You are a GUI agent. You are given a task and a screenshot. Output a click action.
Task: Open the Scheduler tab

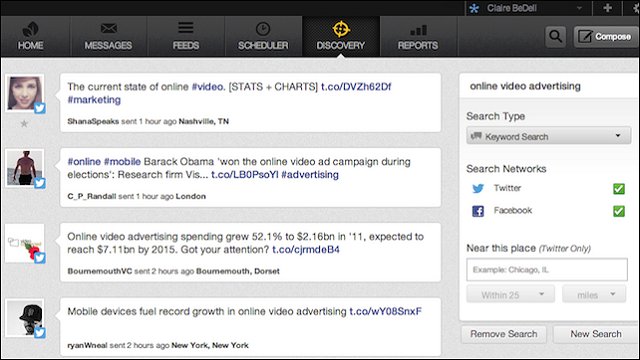(263, 37)
